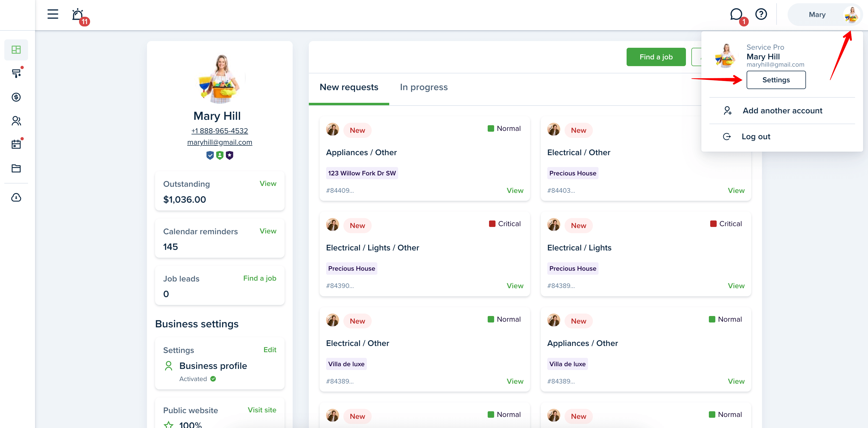Open the contacts people sidebar icon
This screenshot has height=428, width=868.
click(16, 121)
